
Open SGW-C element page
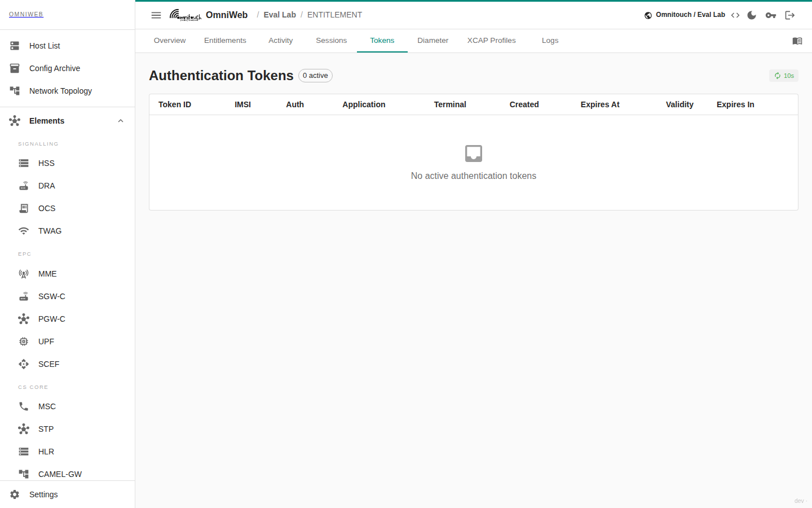click(68, 296)
